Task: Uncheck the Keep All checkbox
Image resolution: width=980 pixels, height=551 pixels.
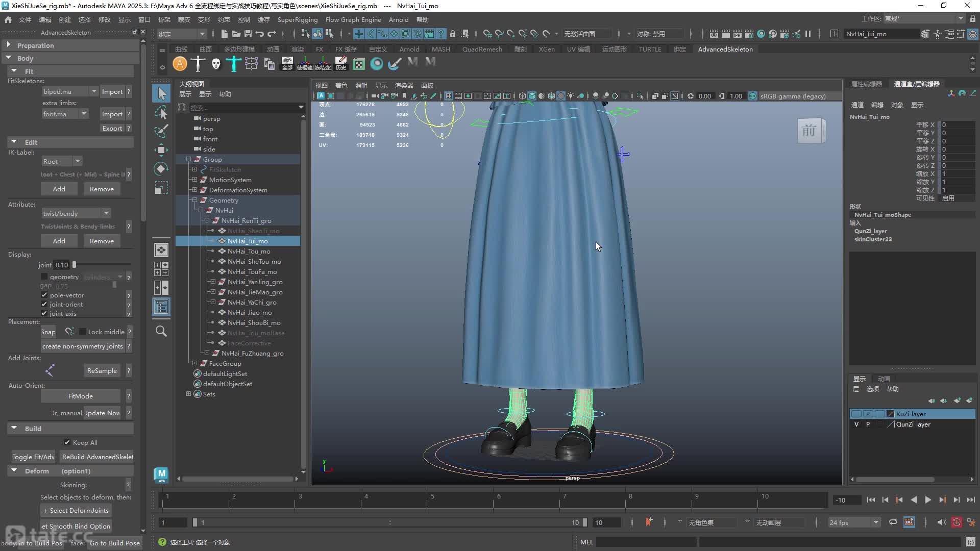Action: point(67,442)
